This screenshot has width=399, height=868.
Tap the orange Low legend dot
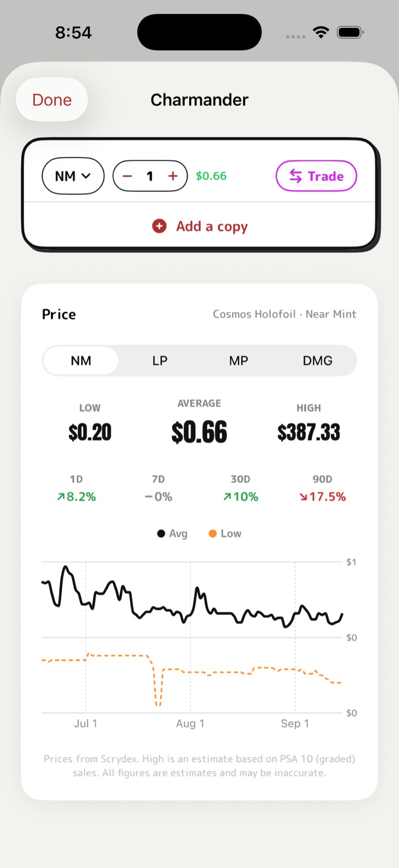tap(213, 534)
